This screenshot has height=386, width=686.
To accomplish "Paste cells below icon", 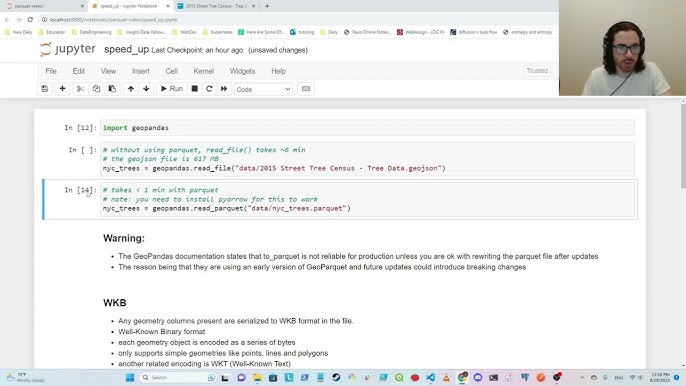I will (x=112, y=89).
